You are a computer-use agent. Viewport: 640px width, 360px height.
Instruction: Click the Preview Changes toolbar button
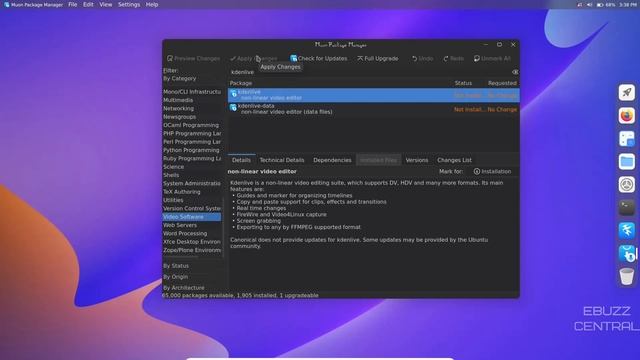[193, 59]
